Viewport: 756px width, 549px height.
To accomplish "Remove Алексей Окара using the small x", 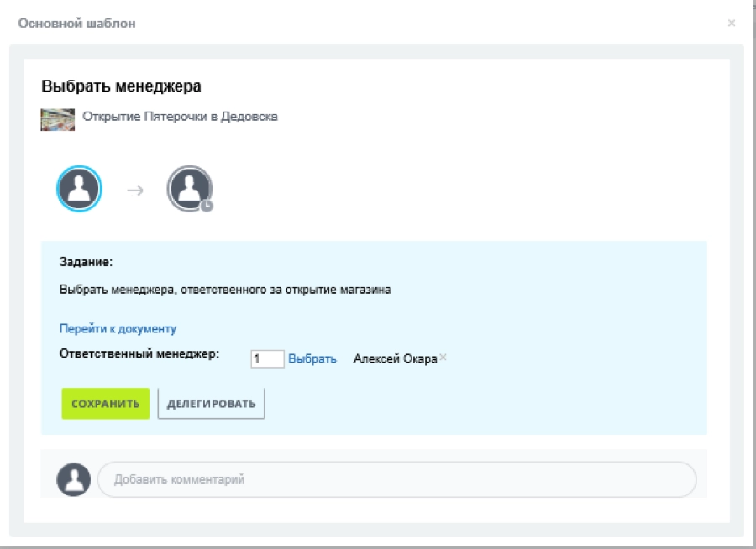I will (x=444, y=358).
